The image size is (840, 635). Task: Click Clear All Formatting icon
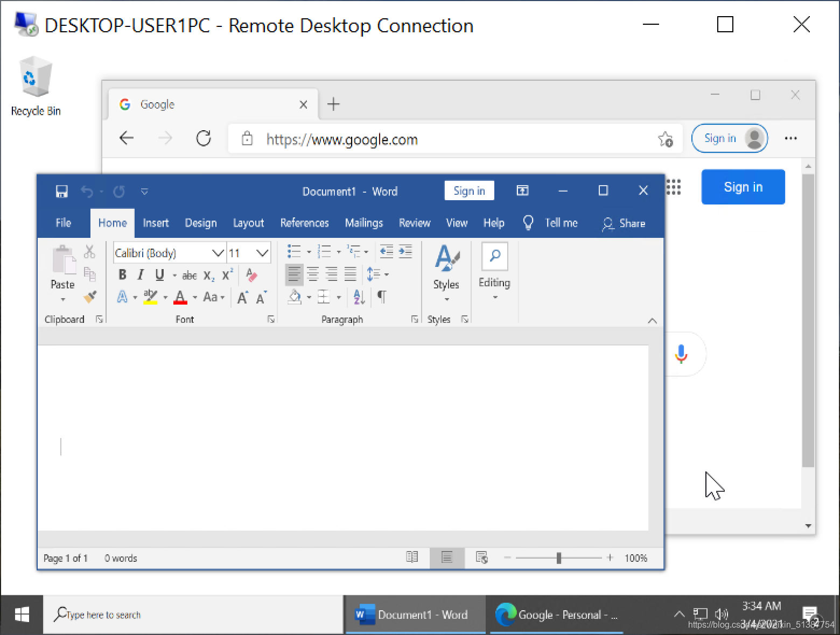click(251, 275)
